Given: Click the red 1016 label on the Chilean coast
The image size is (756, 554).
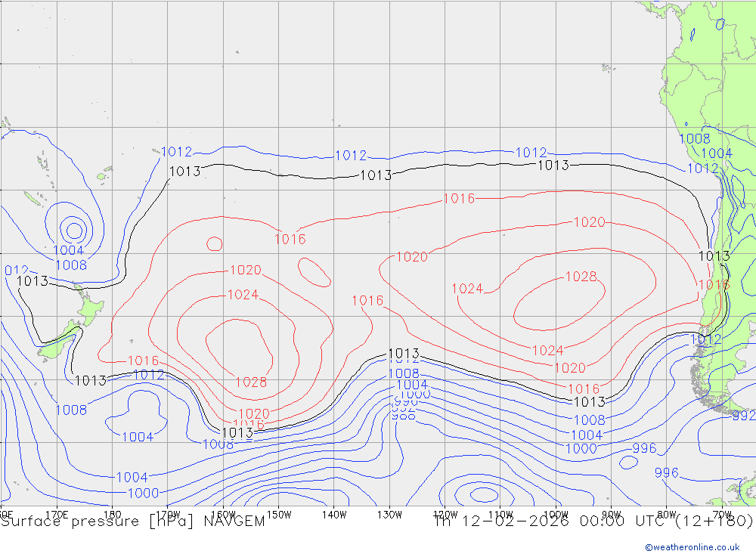Looking at the screenshot, I should 714,284.
